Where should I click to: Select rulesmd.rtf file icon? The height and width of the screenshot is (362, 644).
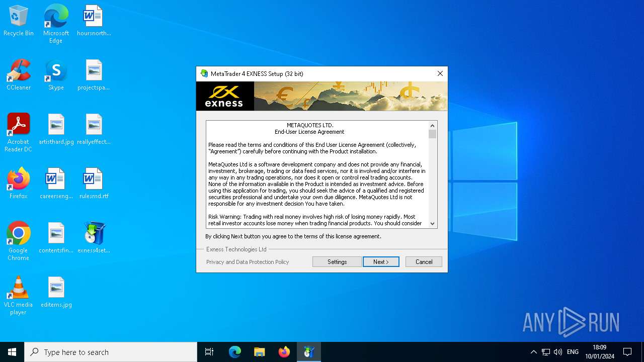[x=94, y=184]
